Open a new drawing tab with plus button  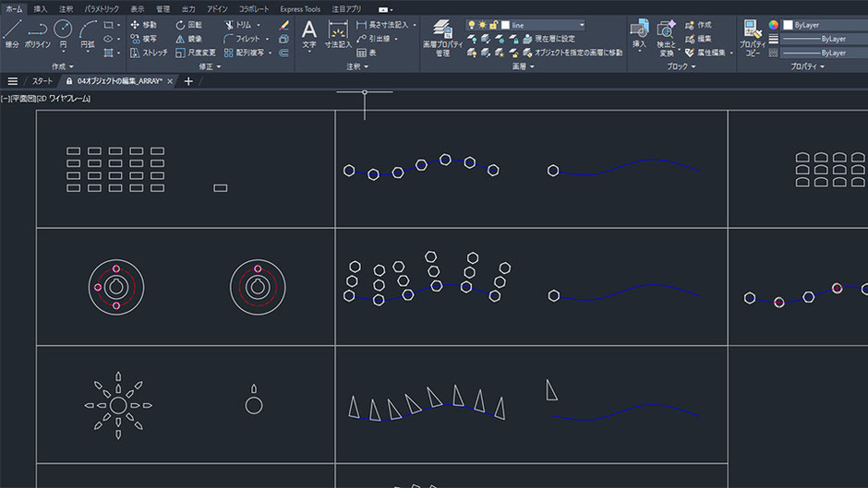[188, 81]
